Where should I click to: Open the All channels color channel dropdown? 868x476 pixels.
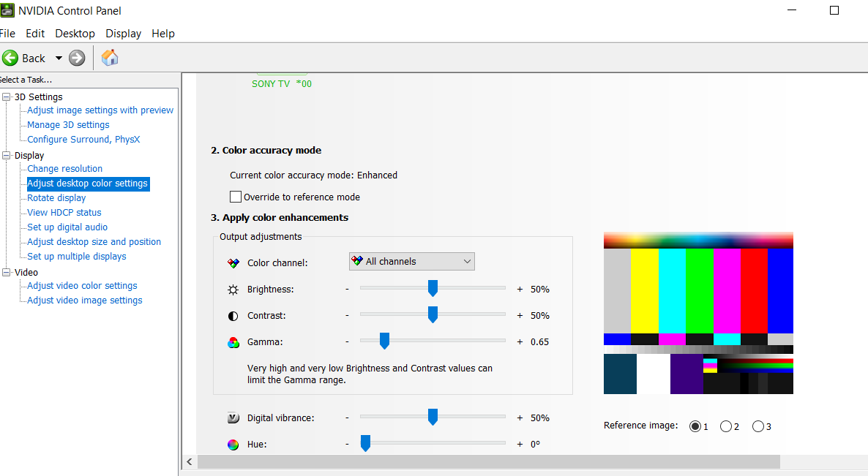click(x=411, y=262)
